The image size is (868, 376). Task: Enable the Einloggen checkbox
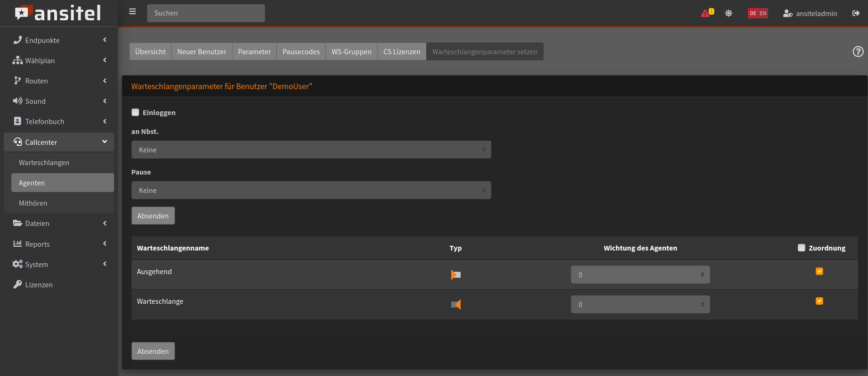click(136, 112)
